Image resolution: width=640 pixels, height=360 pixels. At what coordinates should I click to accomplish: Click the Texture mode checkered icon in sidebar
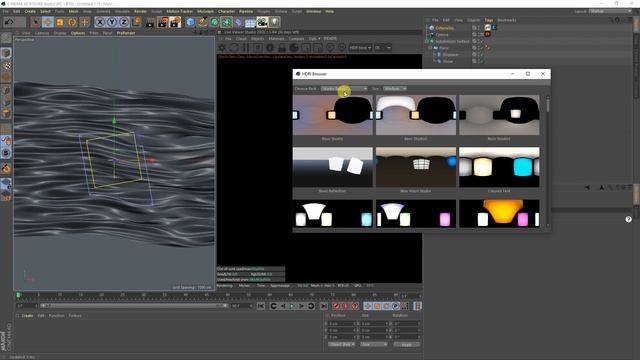[x=6, y=65]
